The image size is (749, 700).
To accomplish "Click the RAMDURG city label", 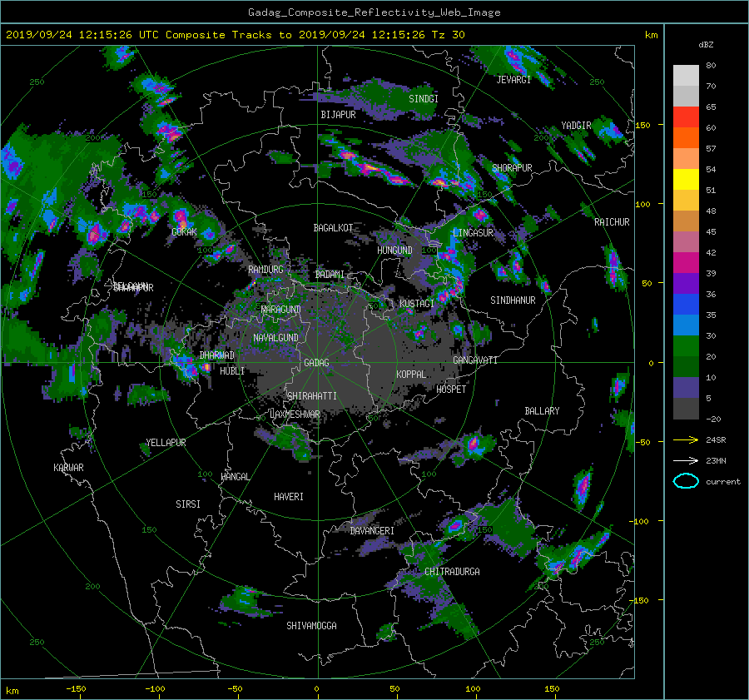I will [x=265, y=270].
